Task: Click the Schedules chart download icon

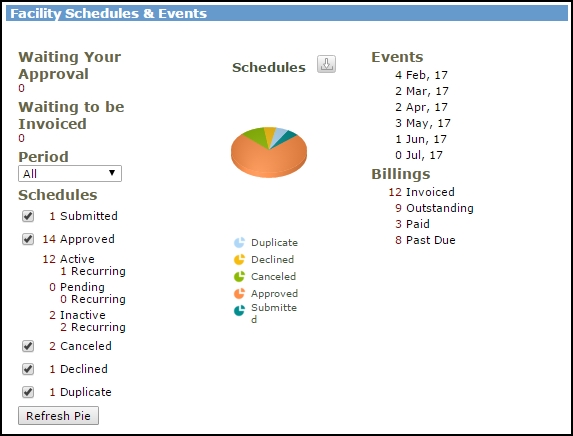Action: point(326,64)
